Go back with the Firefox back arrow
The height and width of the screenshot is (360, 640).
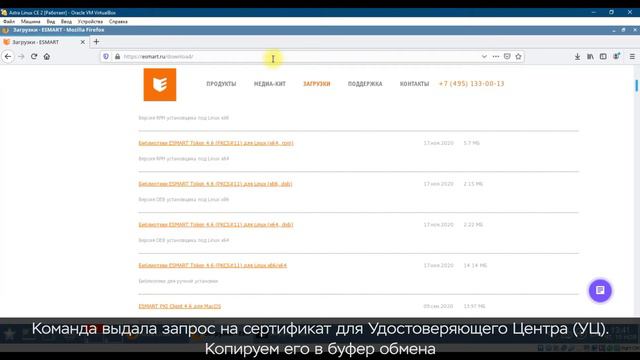pyautogui.click(x=8, y=57)
